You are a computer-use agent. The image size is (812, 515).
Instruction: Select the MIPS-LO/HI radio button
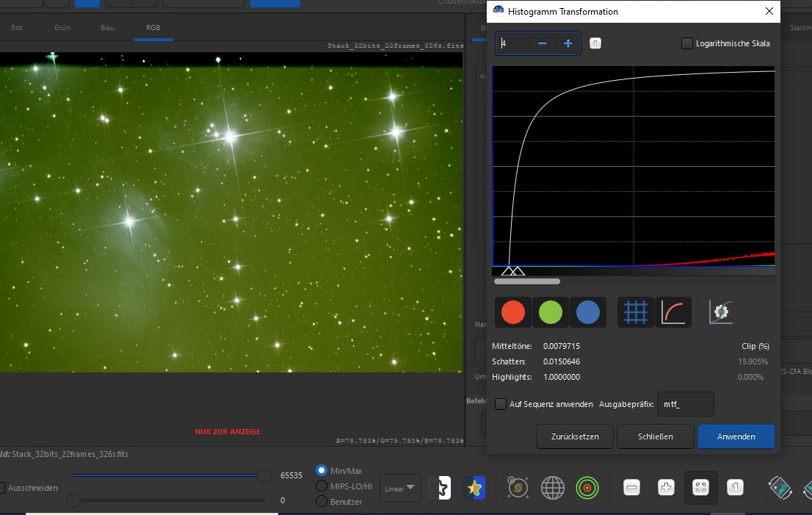pyautogui.click(x=322, y=486)
